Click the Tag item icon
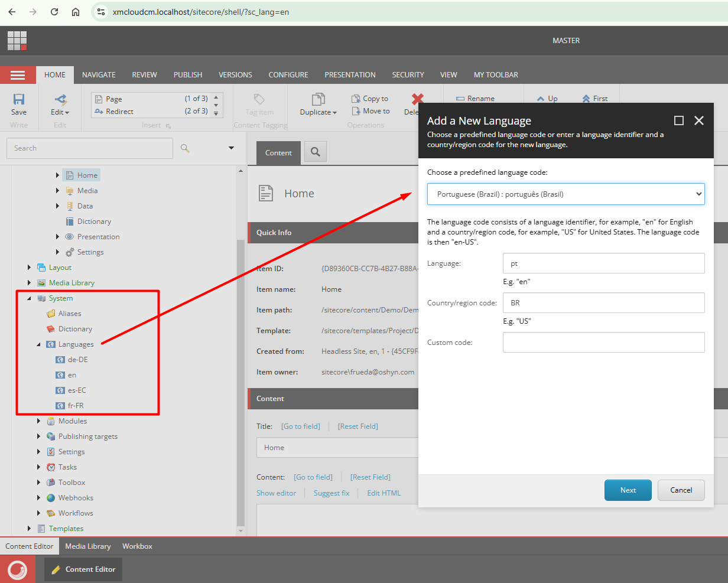Image resolution: width=728 pixels, height=583 pixels. [x=259, y=99]
